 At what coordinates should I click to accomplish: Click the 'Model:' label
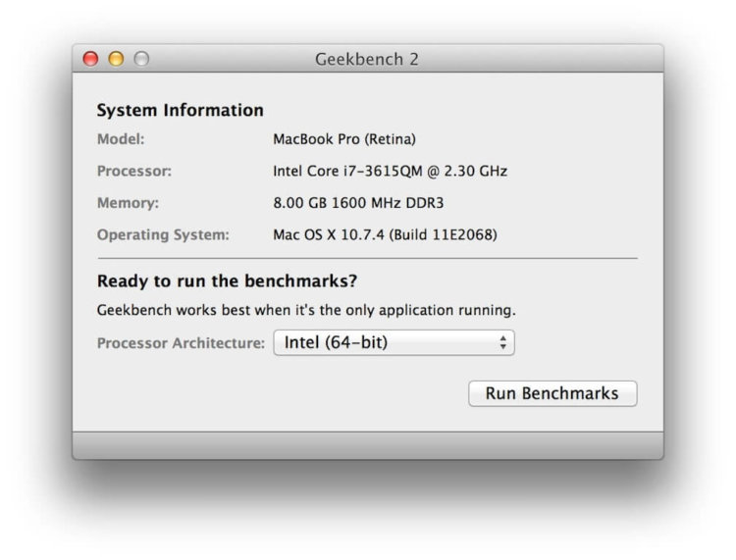coord(121,139)
